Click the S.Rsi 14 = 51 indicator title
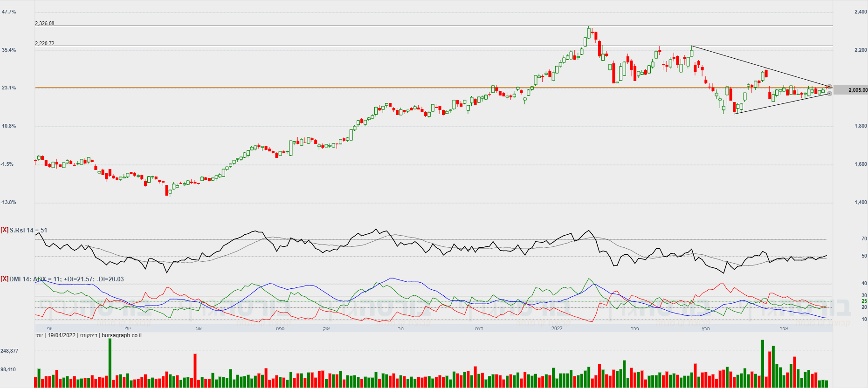 click(28, 230)
